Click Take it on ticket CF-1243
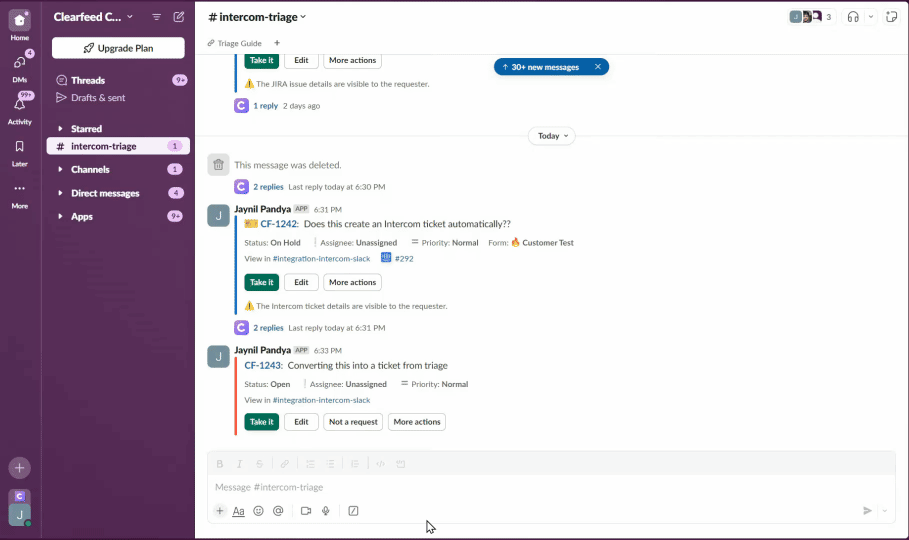 [261, 422]
